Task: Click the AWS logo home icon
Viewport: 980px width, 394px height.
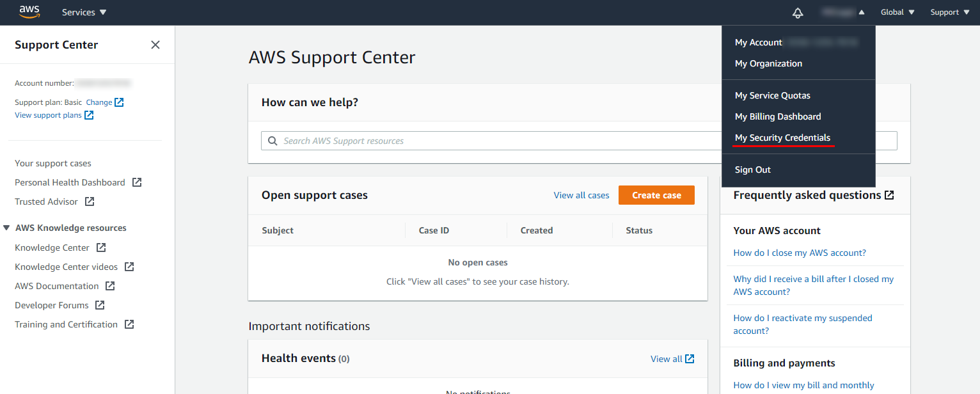Action: click(29, 12)
